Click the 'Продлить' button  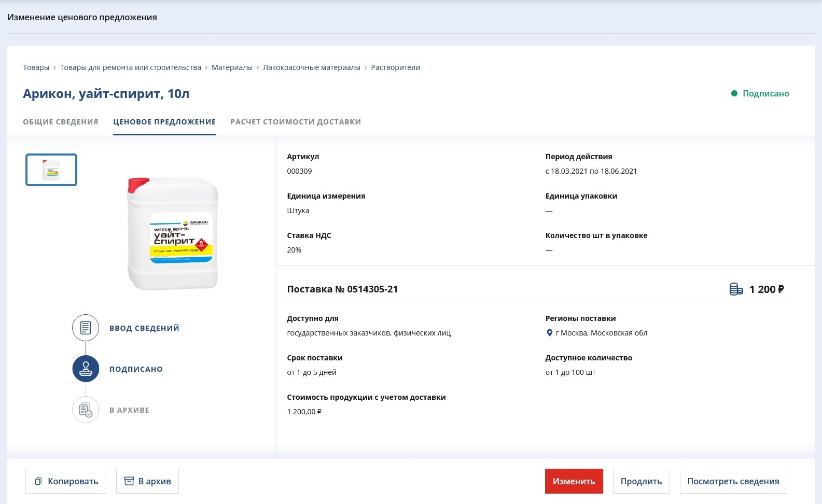click(641, 481)
